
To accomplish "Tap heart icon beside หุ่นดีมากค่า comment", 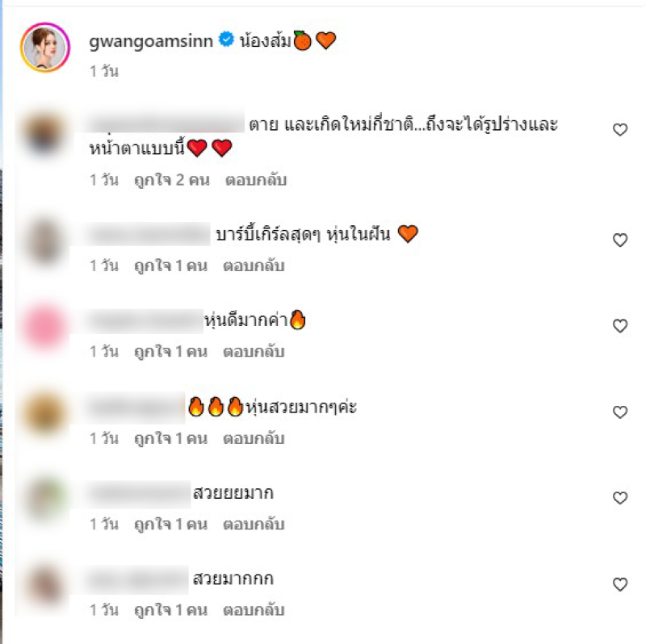I will coord(619,326).
